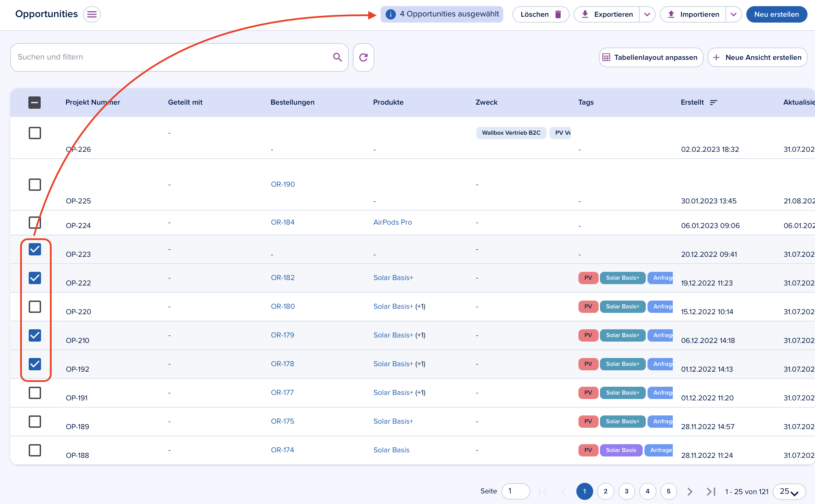Open Solar Basis product link in OP-188 row
This screenshot has width=815, height=504.
click(x=391, y=450)
